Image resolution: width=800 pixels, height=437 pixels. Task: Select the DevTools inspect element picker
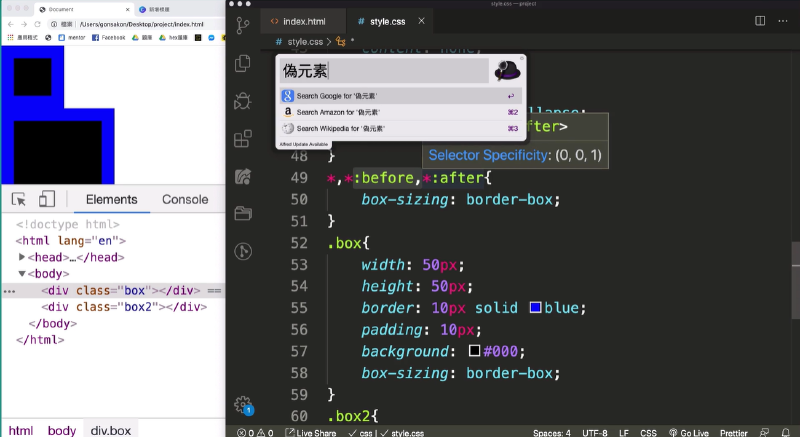(19, 199)
